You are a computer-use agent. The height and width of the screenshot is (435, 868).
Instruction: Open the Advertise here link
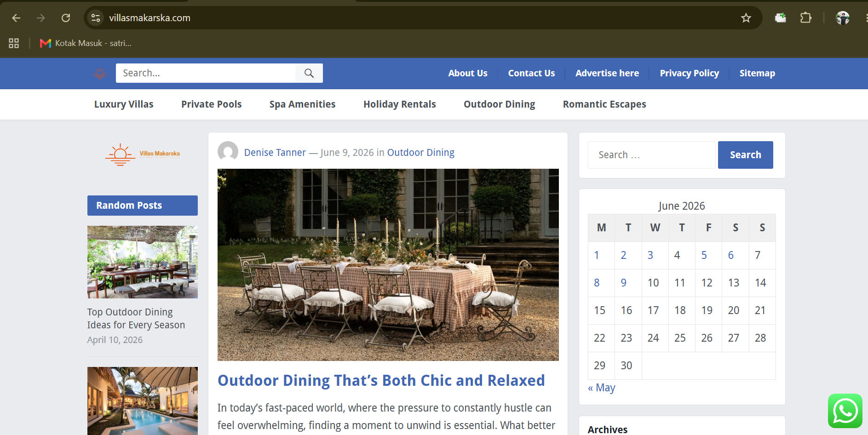click(x=607, y=73)
